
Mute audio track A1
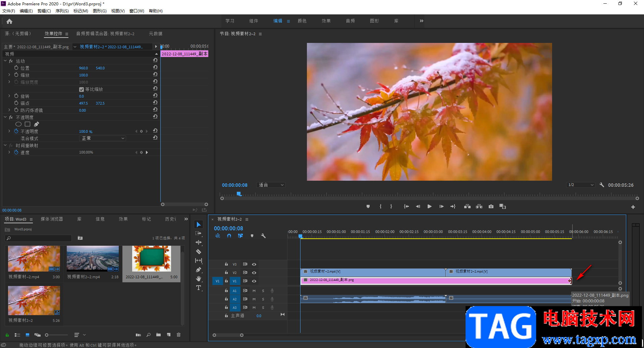click(x=254, y=291)
